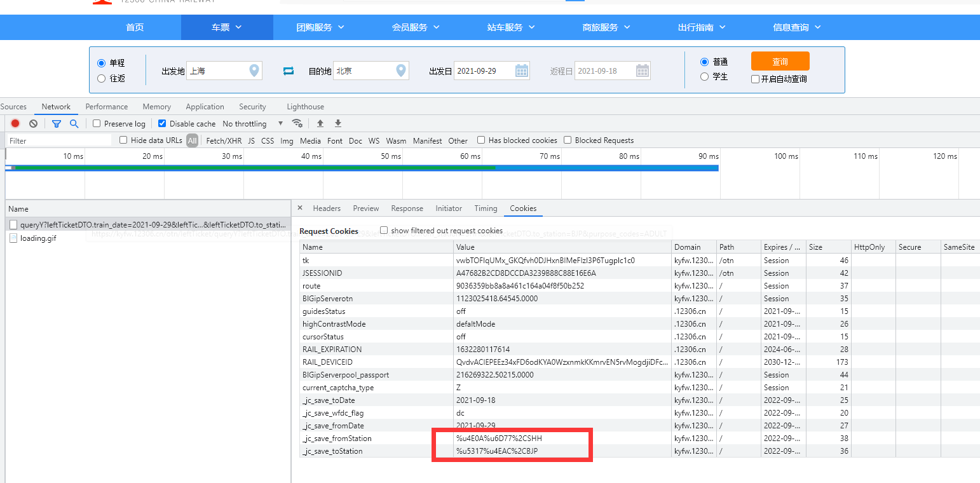Filter requests by CSS type
Viewport: 980px width, 483px height.
(x=268, y=140)
